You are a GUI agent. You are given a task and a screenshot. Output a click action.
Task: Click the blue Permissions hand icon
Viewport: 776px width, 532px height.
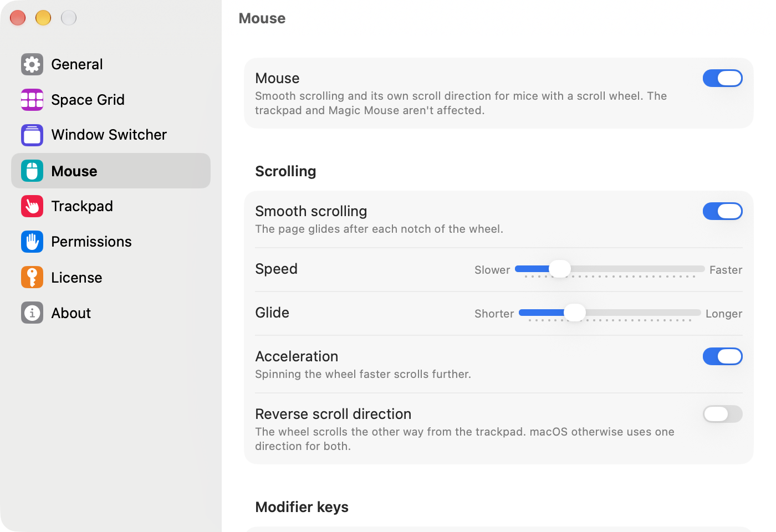(x=32, y=242)
